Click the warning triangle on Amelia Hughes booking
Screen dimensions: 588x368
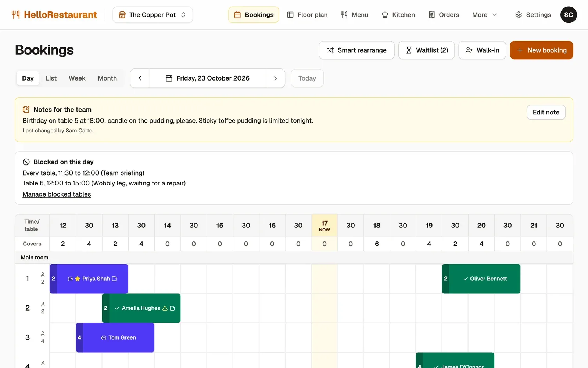coord(165,308)
